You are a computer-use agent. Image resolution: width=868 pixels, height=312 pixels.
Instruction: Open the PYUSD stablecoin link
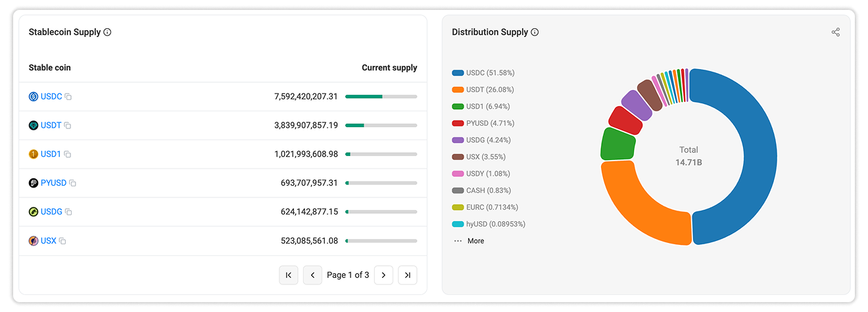coord(54,183)
